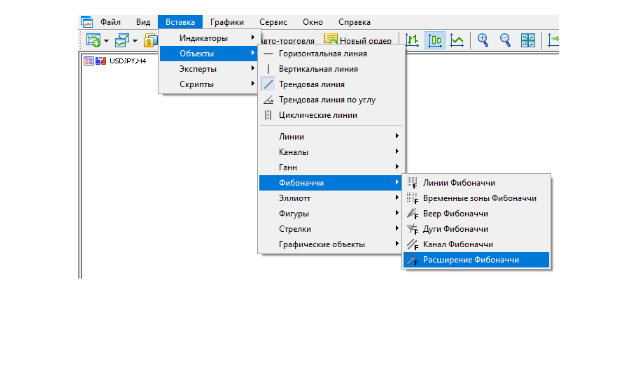This screenshot has width=629, height=371.
Task: Expand the Линии submenu
Action: click(x=331, y=136)
